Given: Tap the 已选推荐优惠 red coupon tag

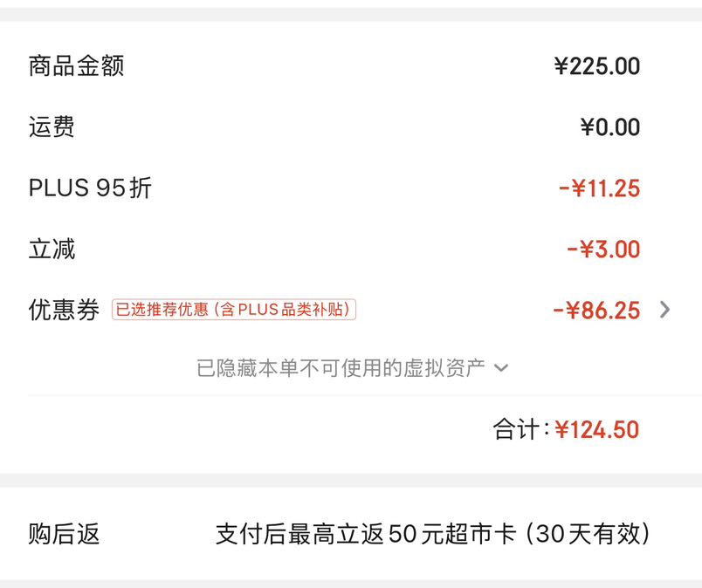Looking at the screenshot, I should (234, 309).
